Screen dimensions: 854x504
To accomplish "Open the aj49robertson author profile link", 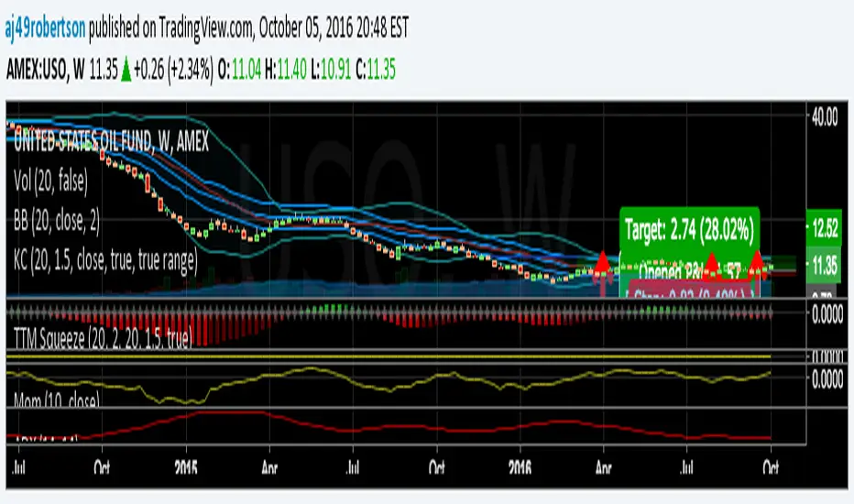I will [45, 27].
